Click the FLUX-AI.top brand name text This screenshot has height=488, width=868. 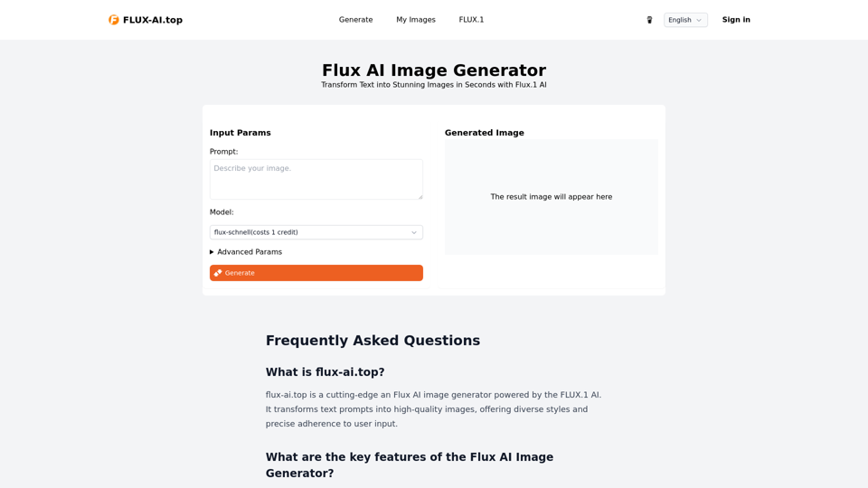coord(153,20)
